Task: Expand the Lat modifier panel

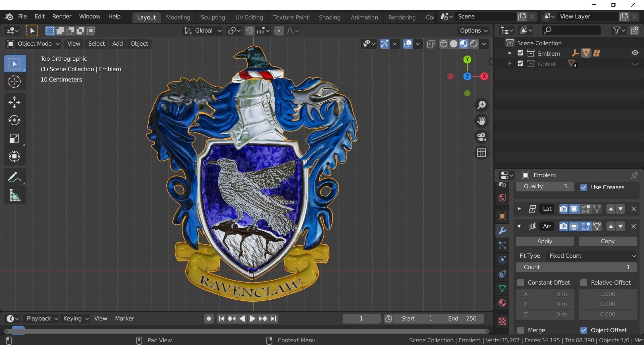Action: coord(519,209)
